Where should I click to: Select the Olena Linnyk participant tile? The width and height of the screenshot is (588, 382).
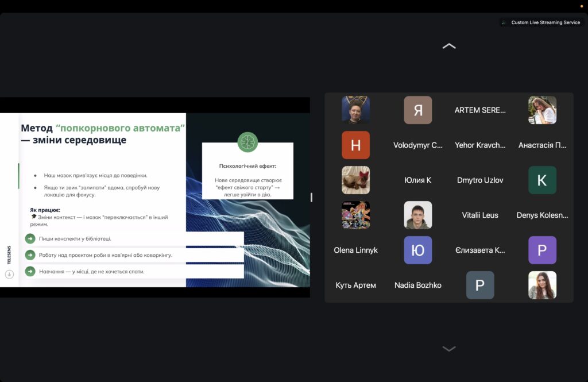click(x=355, y=250)
